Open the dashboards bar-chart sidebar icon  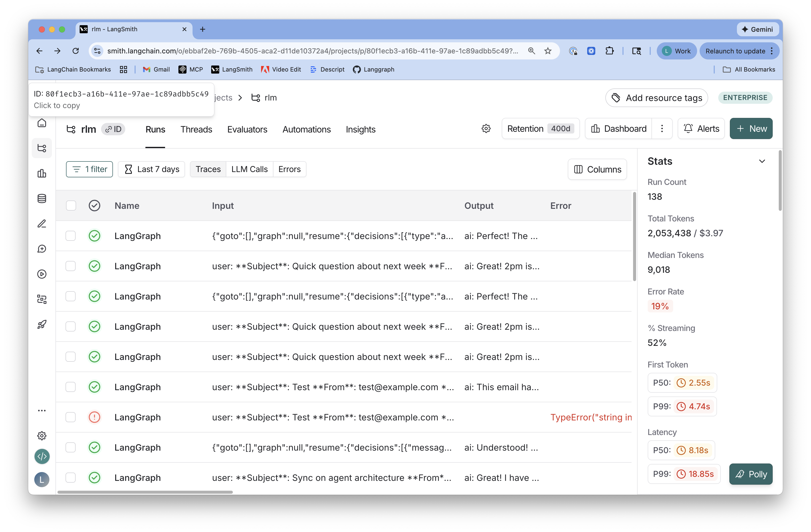(42, 173)
